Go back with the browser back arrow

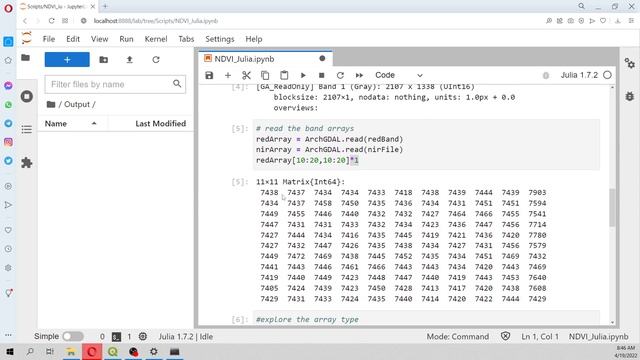point(25,21)
